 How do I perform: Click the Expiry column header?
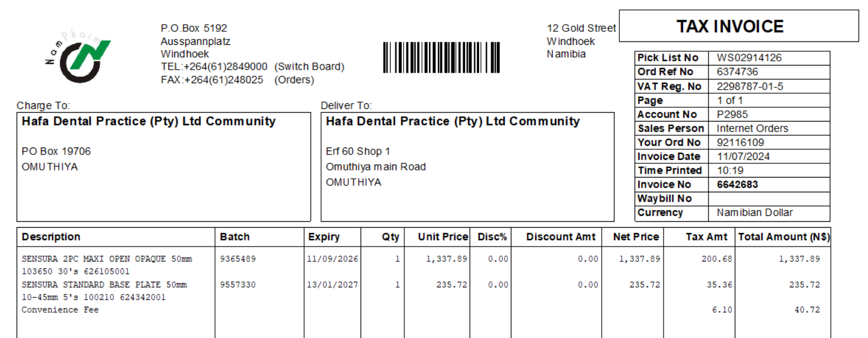click(324, 237)
